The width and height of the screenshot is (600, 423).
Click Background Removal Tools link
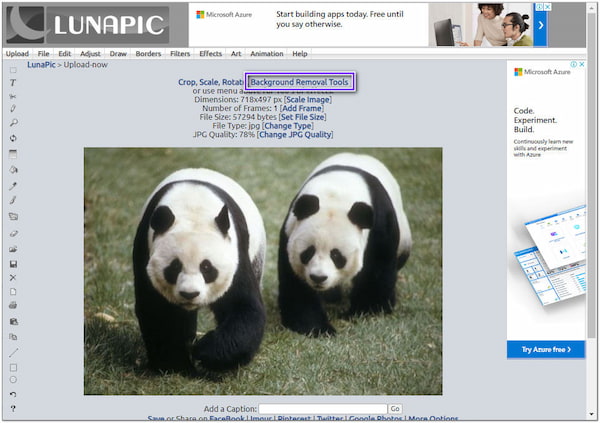point(301,81)
